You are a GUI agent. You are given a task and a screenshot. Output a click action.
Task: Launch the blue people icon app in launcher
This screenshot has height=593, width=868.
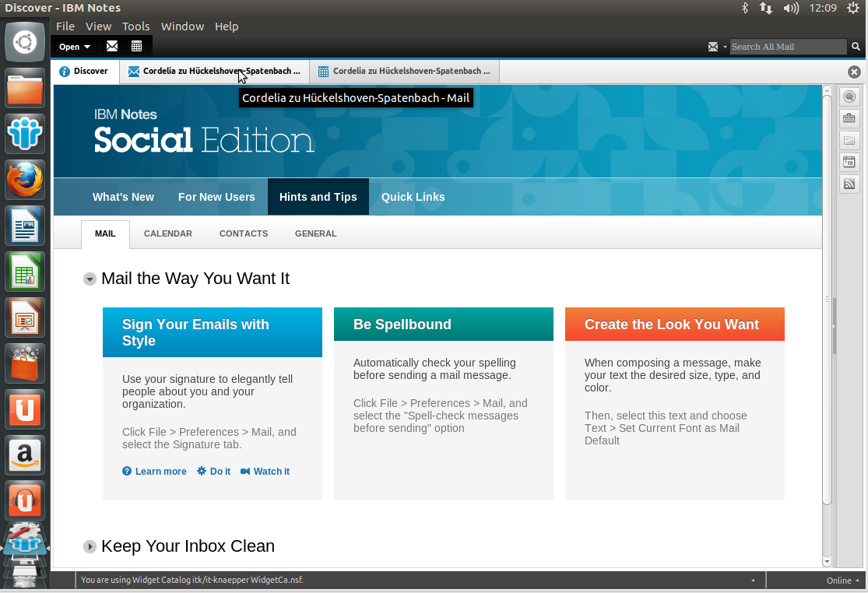point(25,134)
